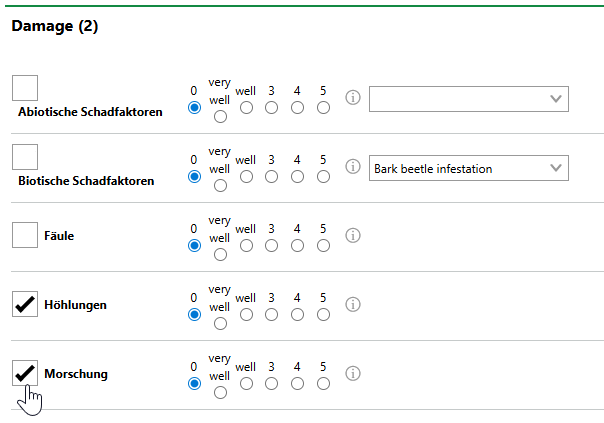This screenshot has height=423, width=604.
Task: Uncheck the Höhlungen checkbox
Action: [x=25, y=304]
